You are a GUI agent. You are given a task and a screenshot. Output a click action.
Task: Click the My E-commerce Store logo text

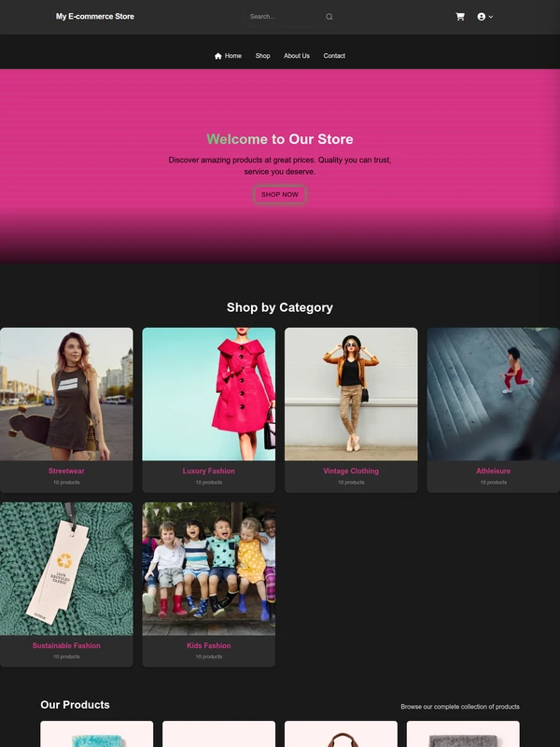click(95, 16)
